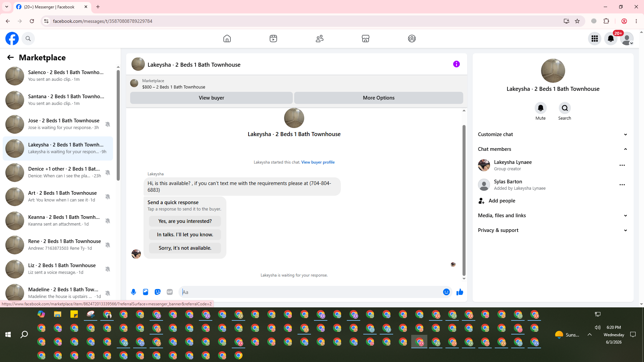Screen dimensions: 644x362
Task: Open Santana townhouse conversation
Action: click(58, 100)
